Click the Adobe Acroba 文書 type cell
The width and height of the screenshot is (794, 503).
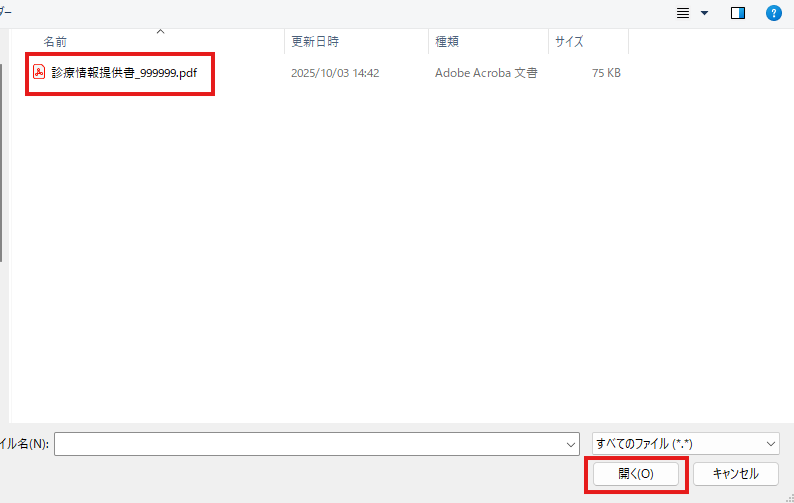pos(486,73)
